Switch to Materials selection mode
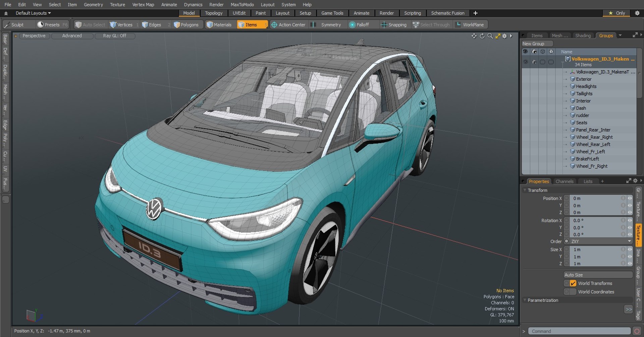This screenshot has width=644, height=337. tap(219, 25)
